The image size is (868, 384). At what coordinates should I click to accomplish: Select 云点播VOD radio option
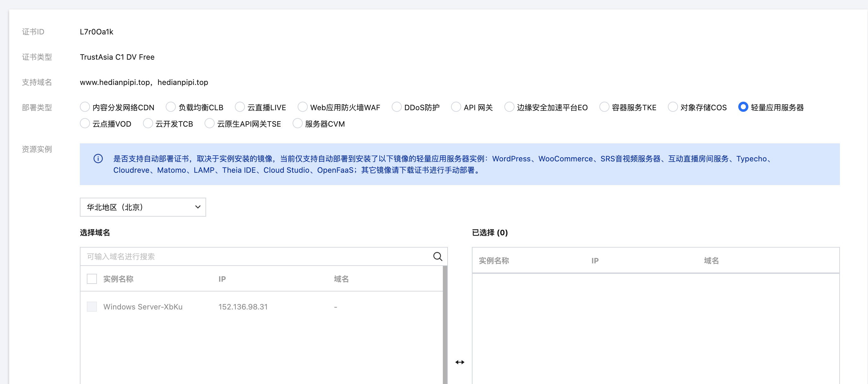click(85, 124)
